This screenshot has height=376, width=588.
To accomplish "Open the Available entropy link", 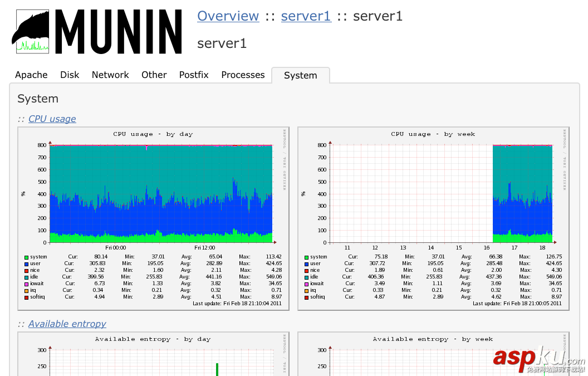I will [x=67, y=324].
